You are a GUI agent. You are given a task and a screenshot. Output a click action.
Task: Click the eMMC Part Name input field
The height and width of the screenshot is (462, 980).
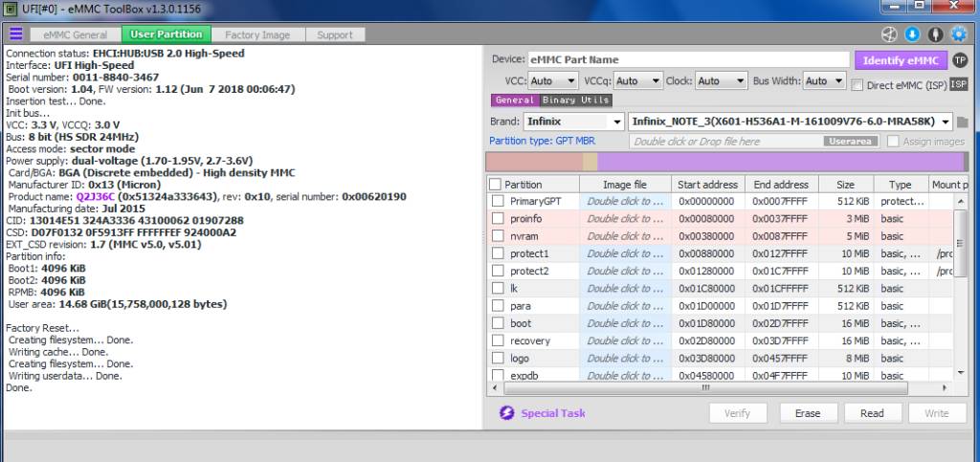[x=689, y=60]
